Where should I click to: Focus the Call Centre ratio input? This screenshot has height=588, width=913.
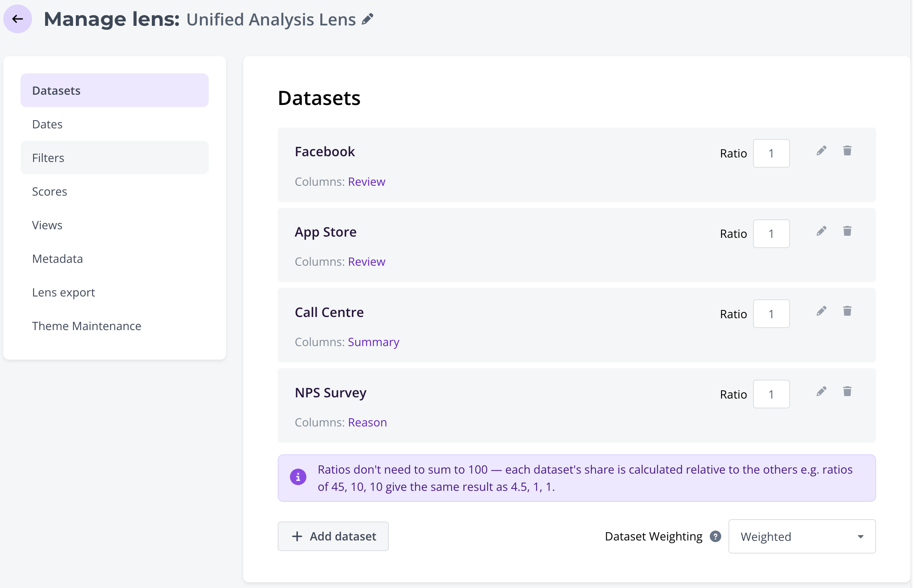(771, 314)
